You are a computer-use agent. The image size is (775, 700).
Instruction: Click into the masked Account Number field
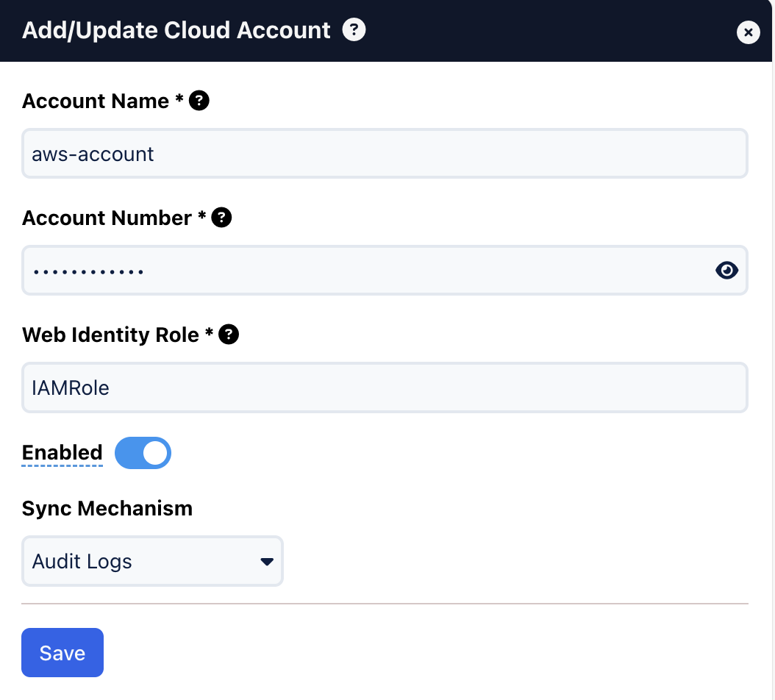click(368, 271)
